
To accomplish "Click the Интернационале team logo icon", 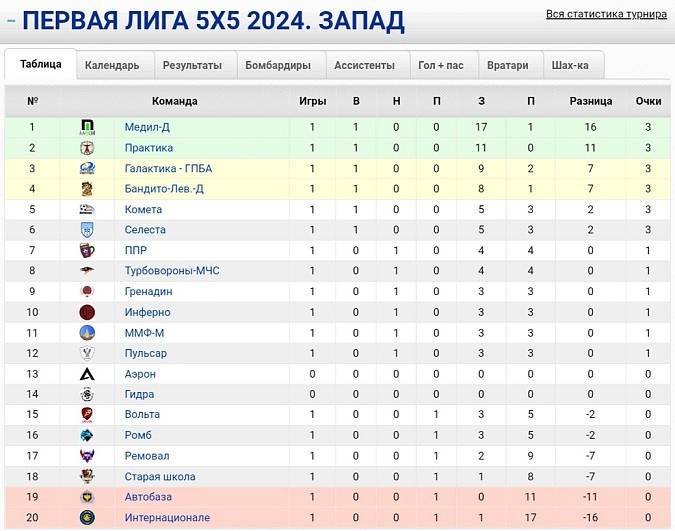I will point(87,518).
